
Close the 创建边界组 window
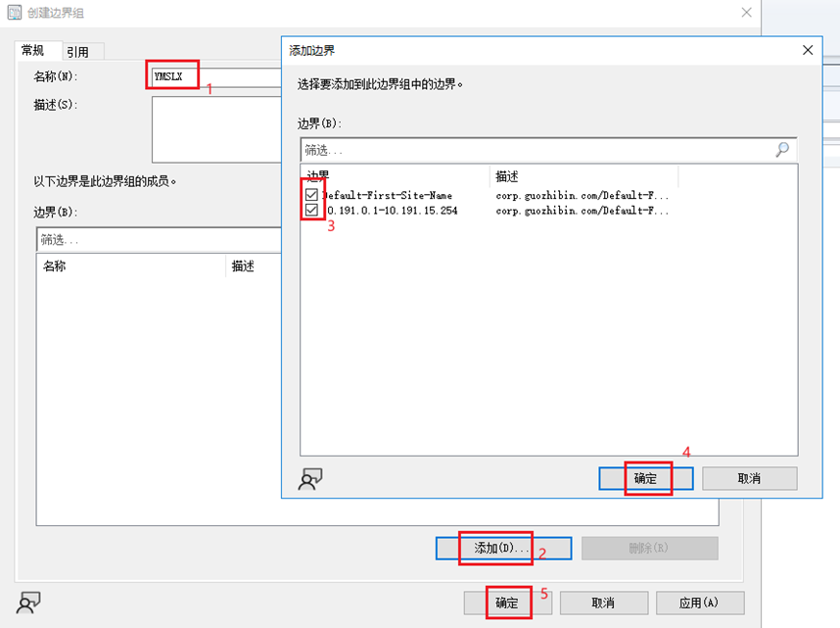746,13
